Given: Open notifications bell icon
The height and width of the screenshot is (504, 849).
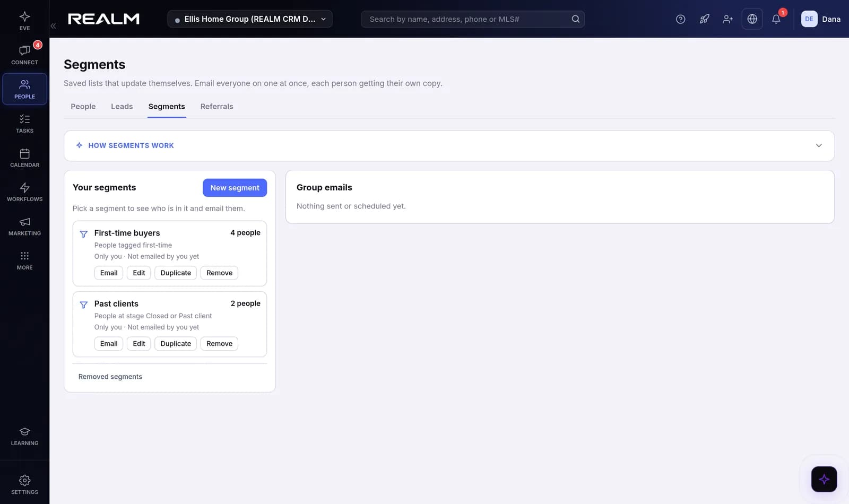Looking at the screenshot, I should (776, 19).
